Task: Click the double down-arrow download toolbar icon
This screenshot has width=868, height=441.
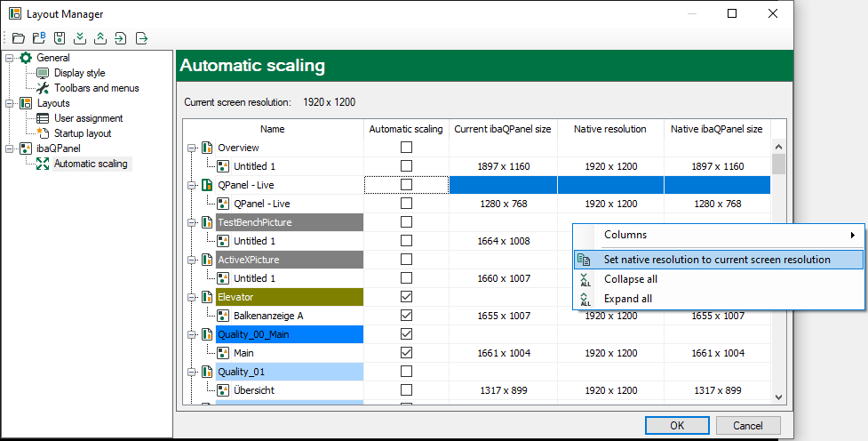Action: pyautogui.click(x=80, y=38)
